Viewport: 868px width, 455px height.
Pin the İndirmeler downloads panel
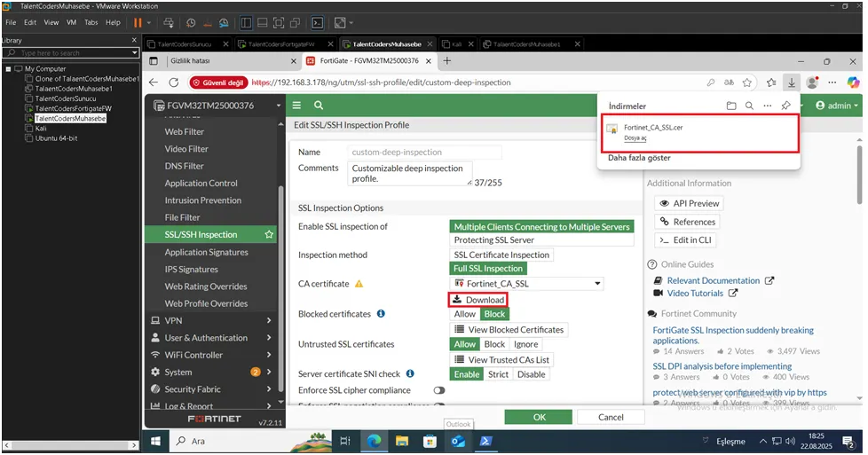click(785, 106)
